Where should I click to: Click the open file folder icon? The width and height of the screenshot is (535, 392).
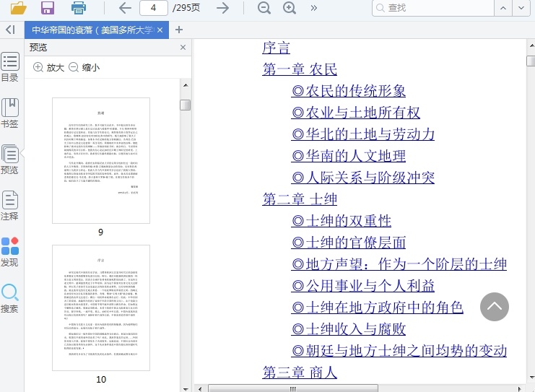click(x=18, y=8)
